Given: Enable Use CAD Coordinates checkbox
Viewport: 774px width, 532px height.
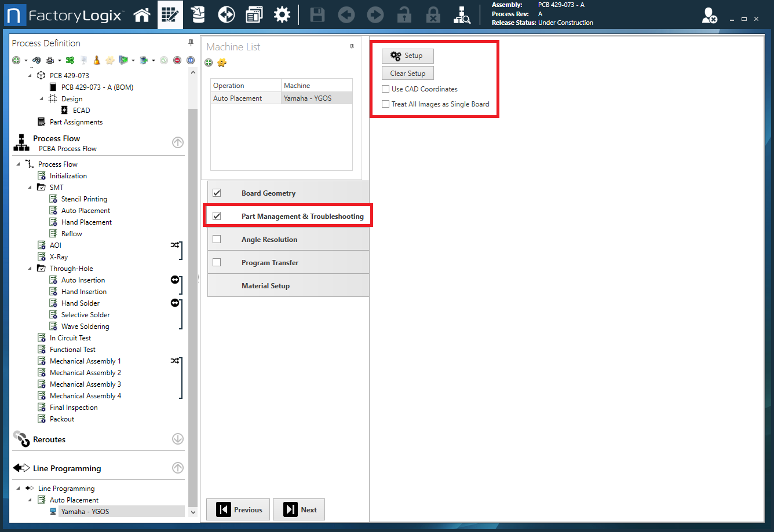Looking at the screenshot, I should [x=386, y=89].
